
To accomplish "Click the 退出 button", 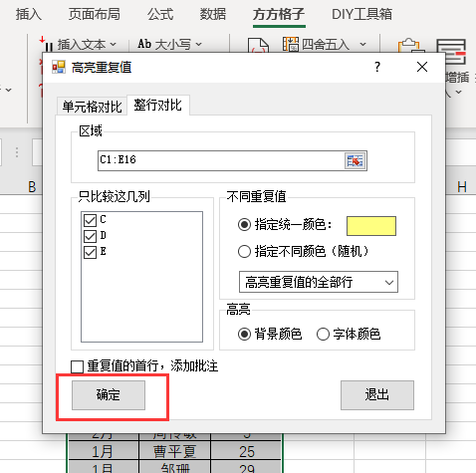I will pyautogui.click(x=377, y=395).
